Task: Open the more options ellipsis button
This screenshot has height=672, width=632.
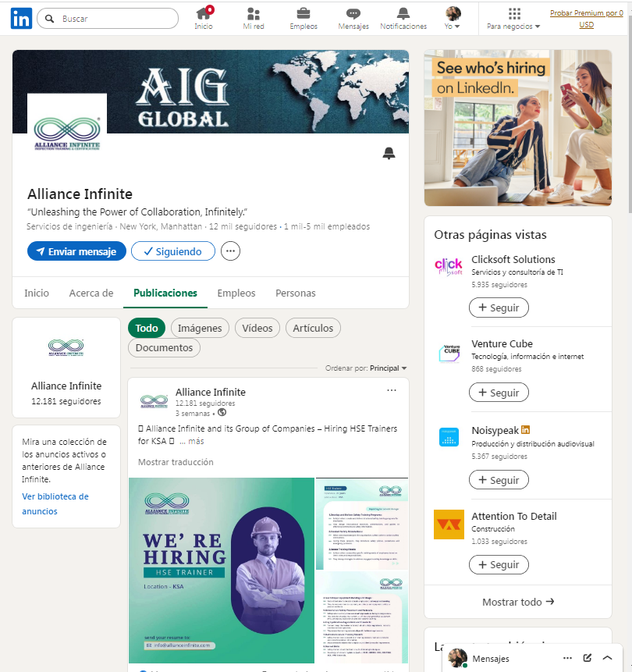Action: click(230, 251)
